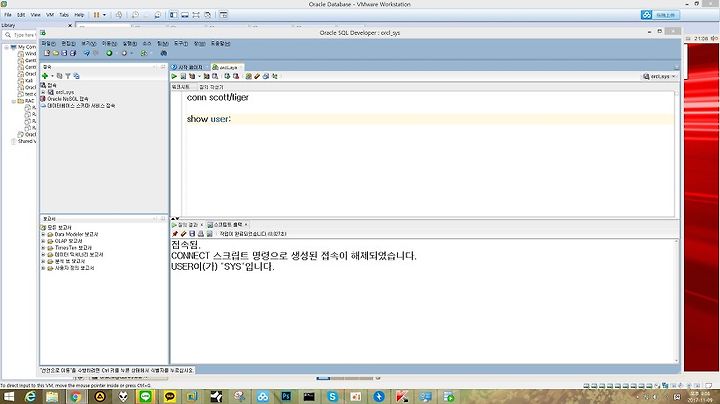Image resolution: width=720 pixels, height=404 pixels.
Task: Click the green plus New Connection icon
Action: [45, 76]
